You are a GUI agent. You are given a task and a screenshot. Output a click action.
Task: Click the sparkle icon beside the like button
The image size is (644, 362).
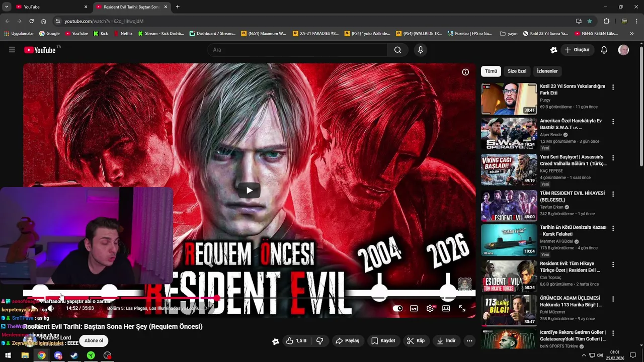[276, 341]
